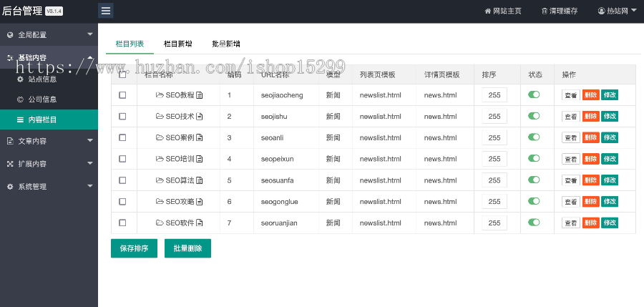The height and width of the screenshot is (307, 644).
Task: Check the SEO技术 row checkbox
Action: tap(122, 117)
